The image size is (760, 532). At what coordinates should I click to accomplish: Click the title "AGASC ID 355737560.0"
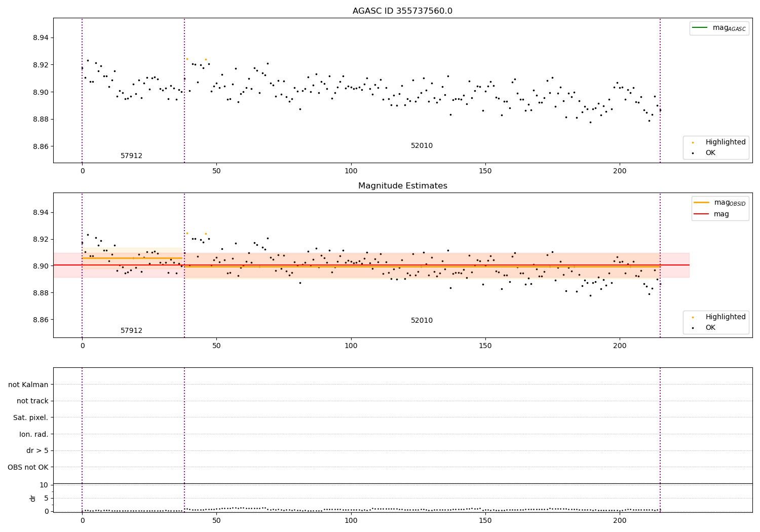coord(402,11)
